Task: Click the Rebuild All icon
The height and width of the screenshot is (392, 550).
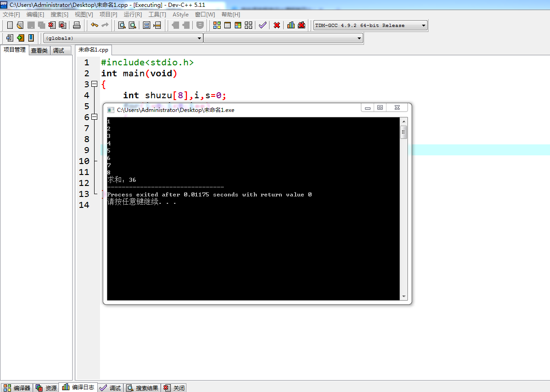Action: [x=249, y=25]
